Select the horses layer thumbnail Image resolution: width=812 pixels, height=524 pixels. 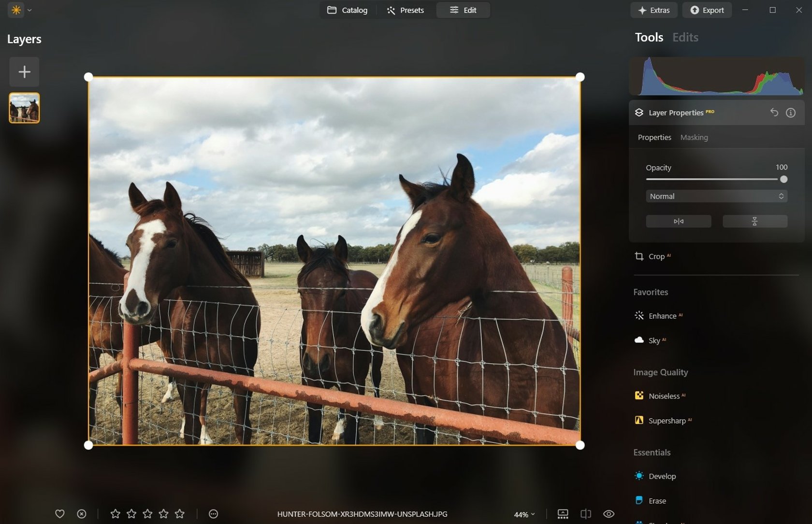click(24, 108)
